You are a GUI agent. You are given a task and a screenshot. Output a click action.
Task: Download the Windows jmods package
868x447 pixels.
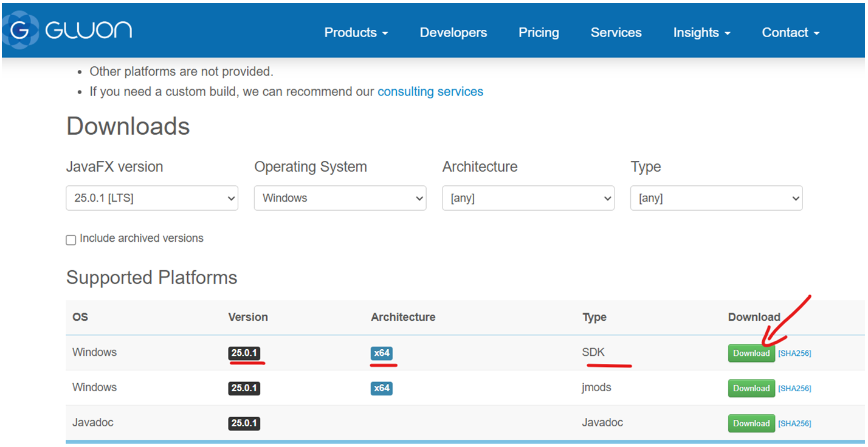point(751,388)
